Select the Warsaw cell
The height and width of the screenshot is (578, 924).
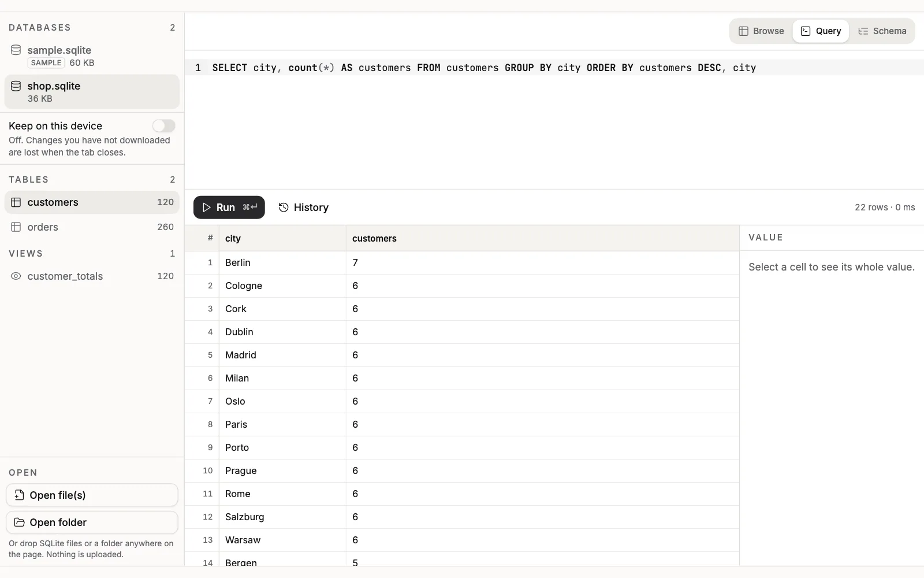[x=282, y=540]
